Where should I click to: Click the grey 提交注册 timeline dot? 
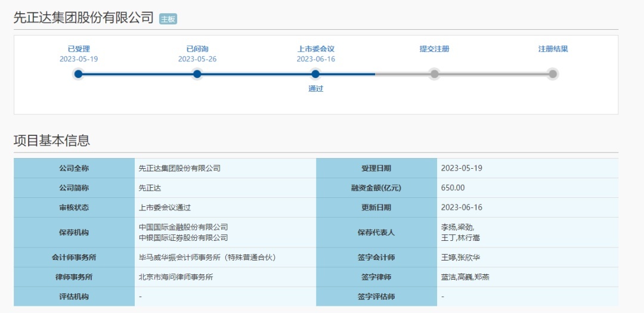click(434, 74)
